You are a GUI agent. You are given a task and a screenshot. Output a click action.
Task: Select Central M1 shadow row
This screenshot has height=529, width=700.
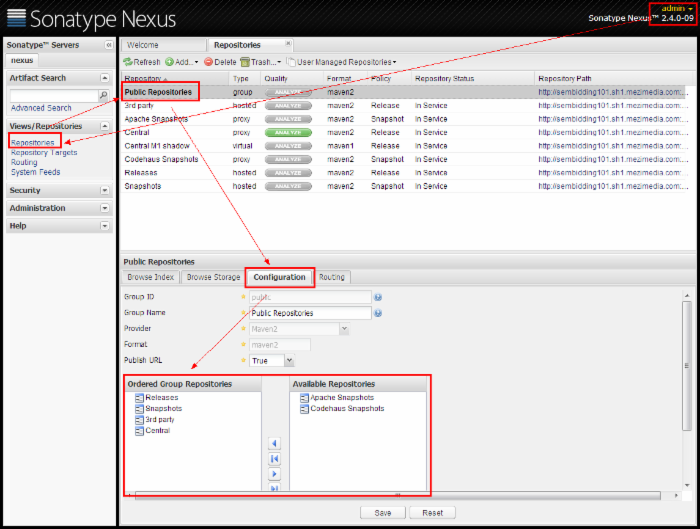pyautogui.click(x=404, y=146)
